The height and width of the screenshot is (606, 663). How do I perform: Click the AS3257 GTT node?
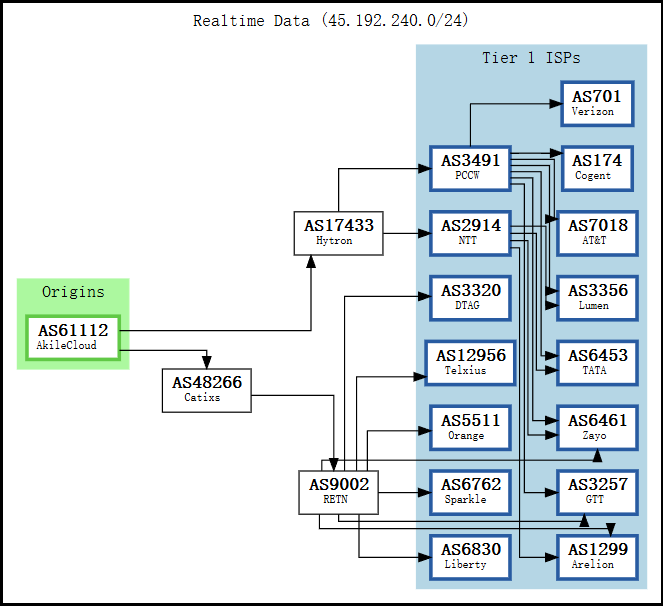point(596,492)
